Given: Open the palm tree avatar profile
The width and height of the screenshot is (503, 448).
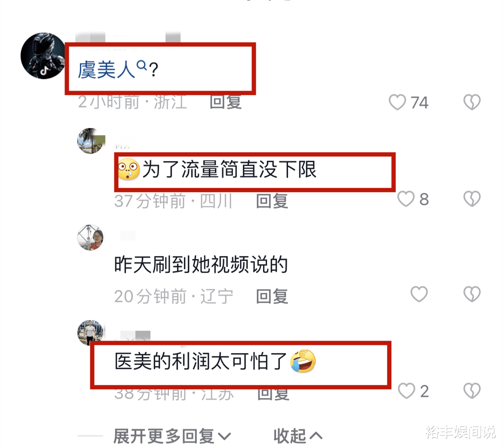Looking at the screenshot, I should (91, 141).
